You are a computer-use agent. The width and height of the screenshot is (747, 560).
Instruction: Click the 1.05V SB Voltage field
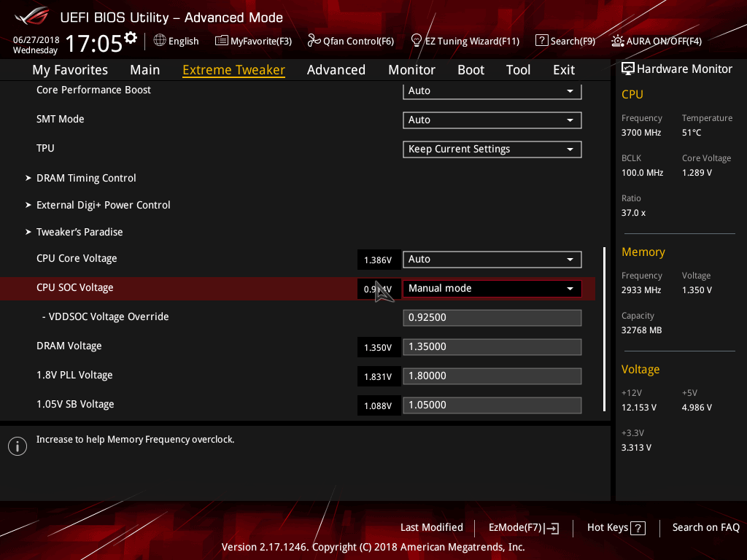(492, 405)
